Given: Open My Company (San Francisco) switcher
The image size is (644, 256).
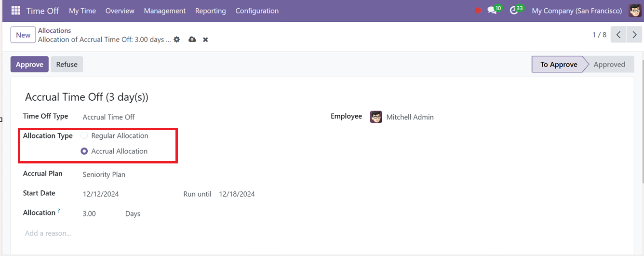Looking at the screenshot, I should 577,11.
